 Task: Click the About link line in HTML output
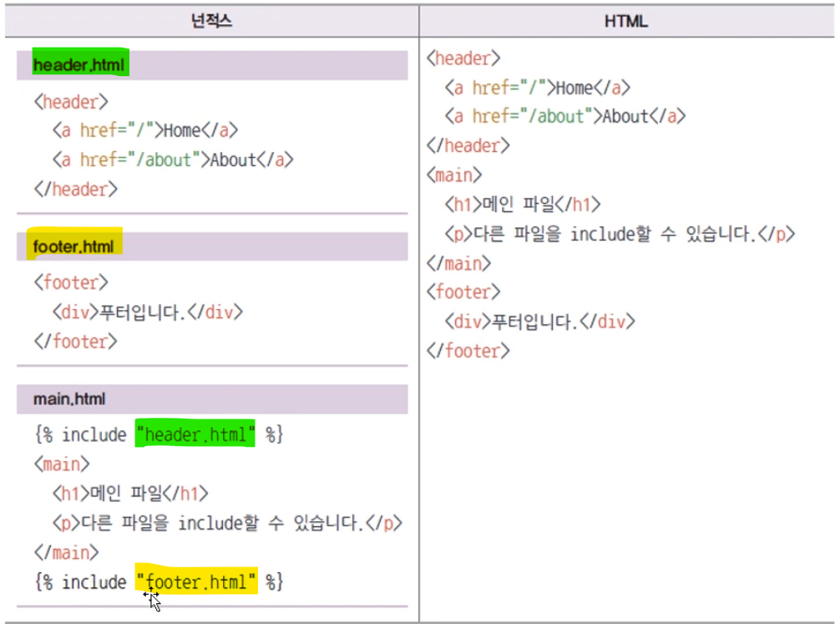tap(565, 116)
